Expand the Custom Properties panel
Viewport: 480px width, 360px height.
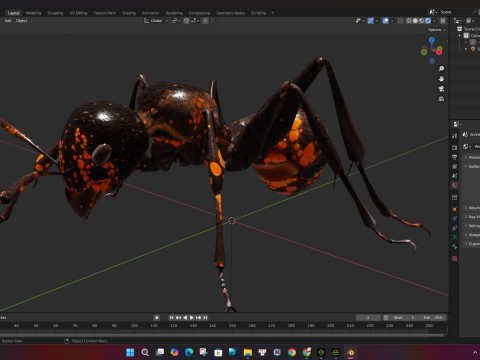466,244
